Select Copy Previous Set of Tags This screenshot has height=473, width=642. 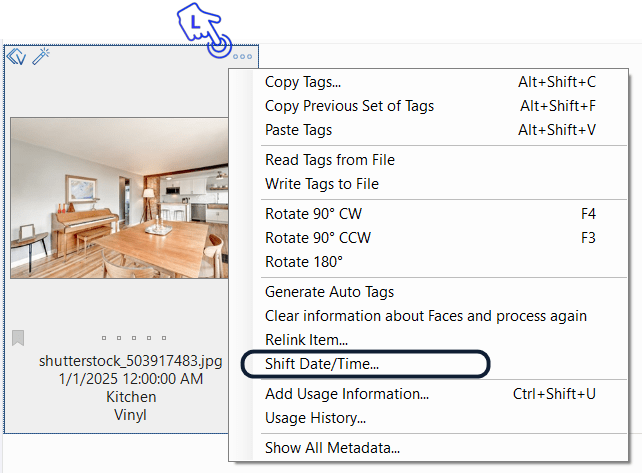pos(349,106)
